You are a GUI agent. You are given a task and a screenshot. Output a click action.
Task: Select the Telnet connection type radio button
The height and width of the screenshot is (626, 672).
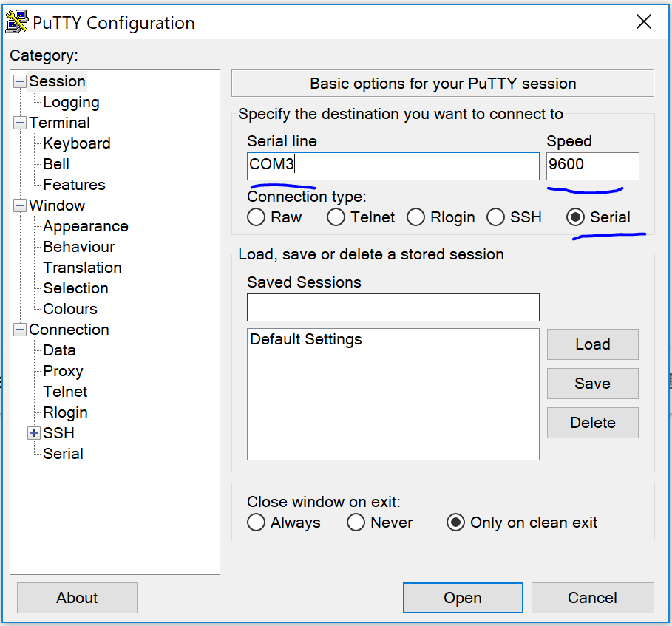tap(336, 217)
